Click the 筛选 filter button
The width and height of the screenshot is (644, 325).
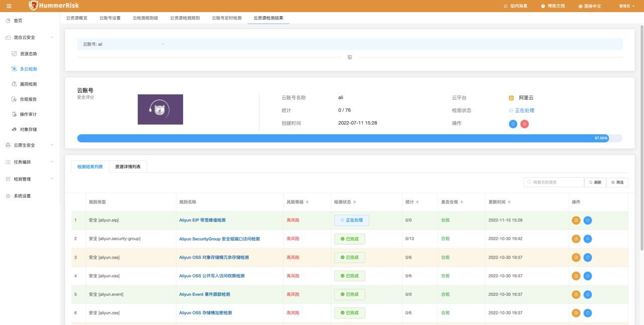(x=617, y=182)
